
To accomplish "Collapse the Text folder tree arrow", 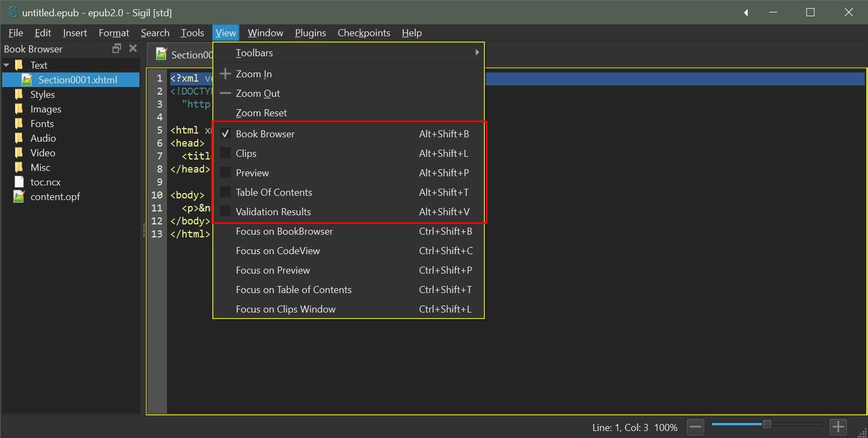I will tap(6, 65).
